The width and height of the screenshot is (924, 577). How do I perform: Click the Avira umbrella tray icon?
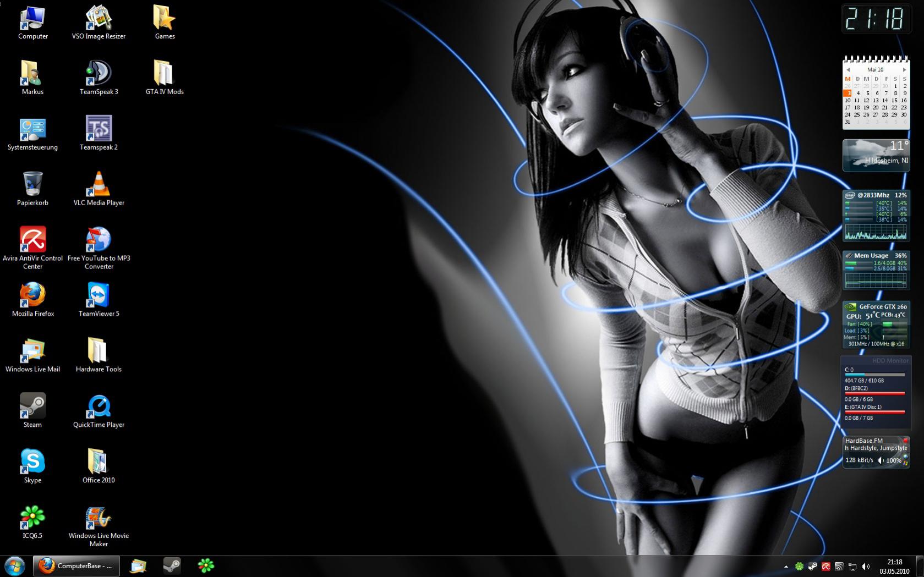coord(826,567)
